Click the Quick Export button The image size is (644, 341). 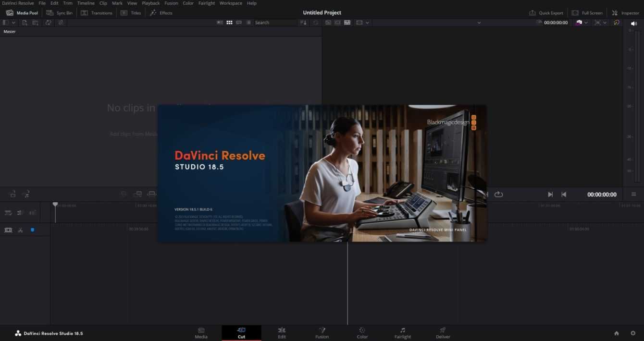[x=546, y=12]
